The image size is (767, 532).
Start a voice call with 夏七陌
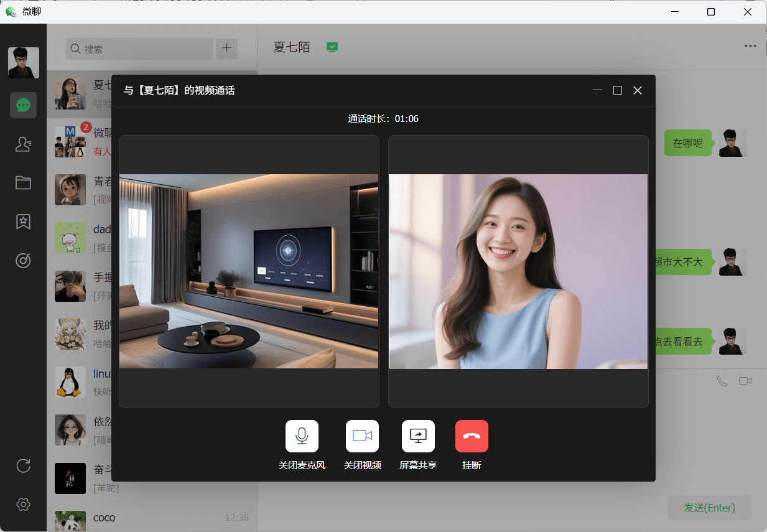point(722,381)
